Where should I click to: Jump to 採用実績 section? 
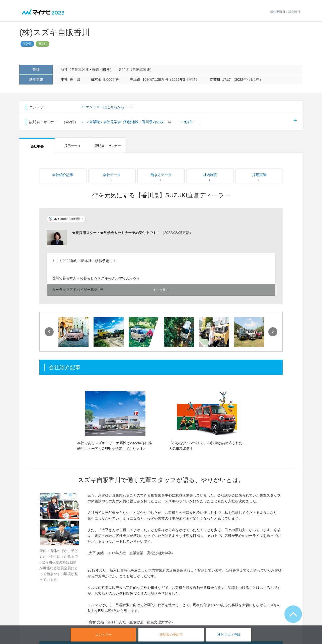pyautogui.click(x=259, y=176)
